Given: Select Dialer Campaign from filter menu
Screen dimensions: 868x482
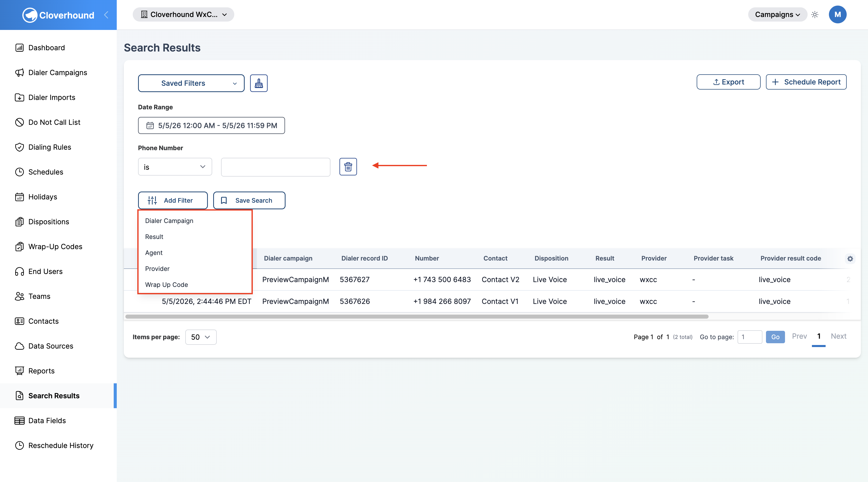Looking at the screenshot, I should [169, 221].
